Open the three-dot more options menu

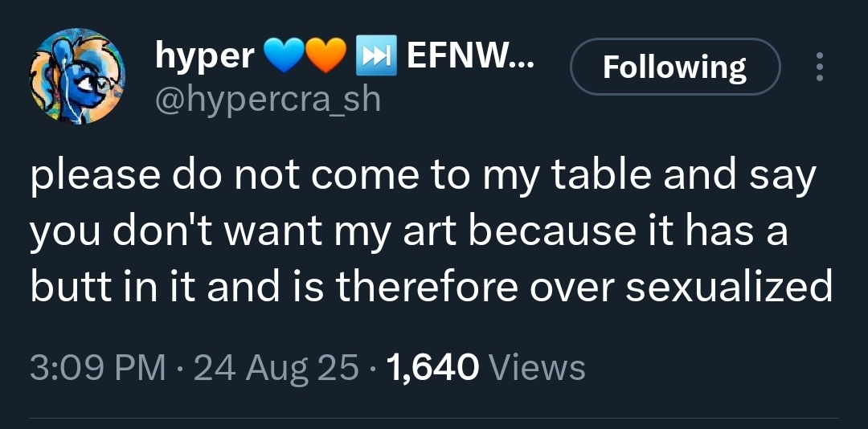pyautogui.click(x=819, y=67)
